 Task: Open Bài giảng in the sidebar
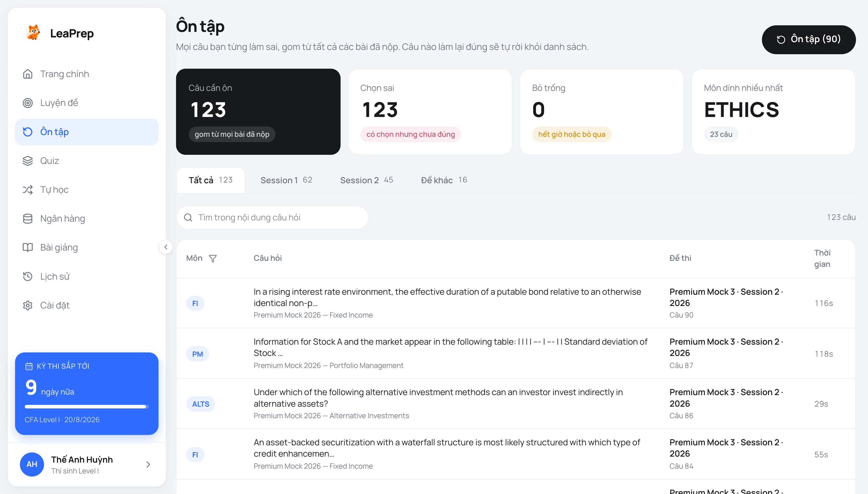click(87, 247)
